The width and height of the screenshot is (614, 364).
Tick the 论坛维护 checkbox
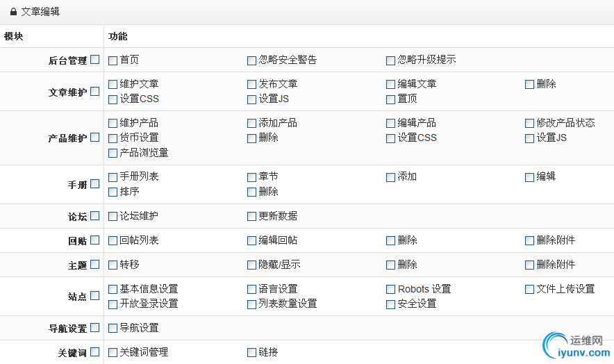click(x=113, y=216)
